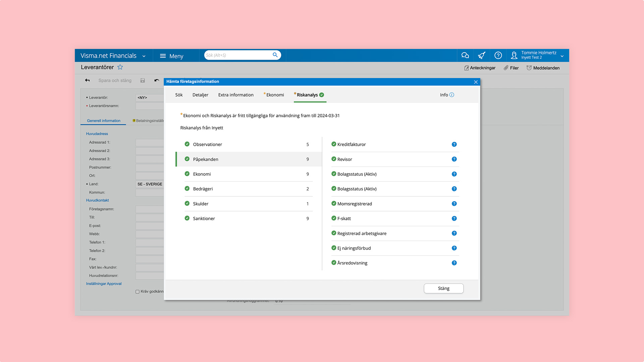Open the Meny hamburger menu
644x362 pixels.
click(171, 56)
